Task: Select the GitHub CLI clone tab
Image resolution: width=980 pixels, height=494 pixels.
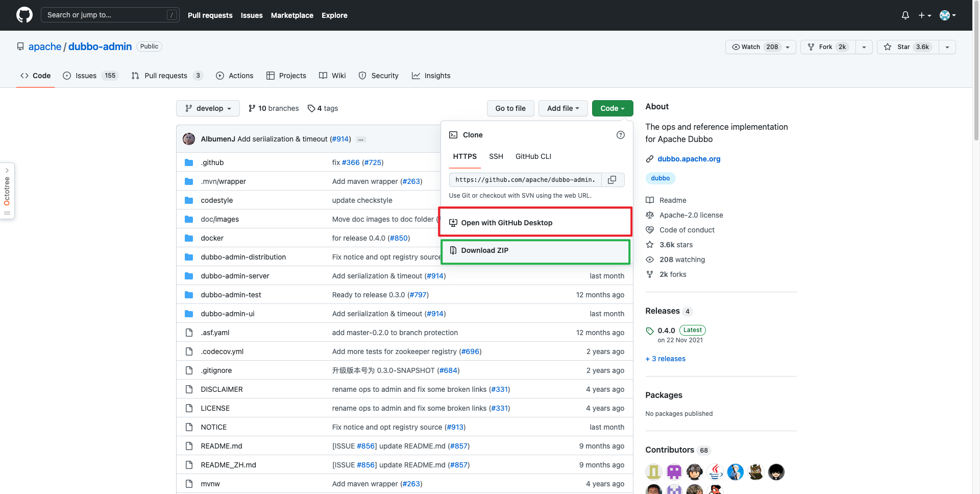Action: pos(533,156)
